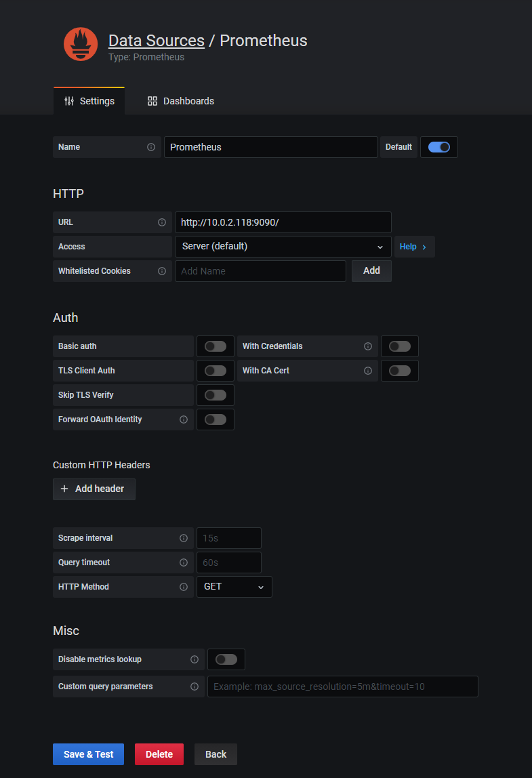This screenshot has width=532, height=778.
Task: Open the HTTP Method dropdown
Action: pyautogui.click(x=234, y=587)
